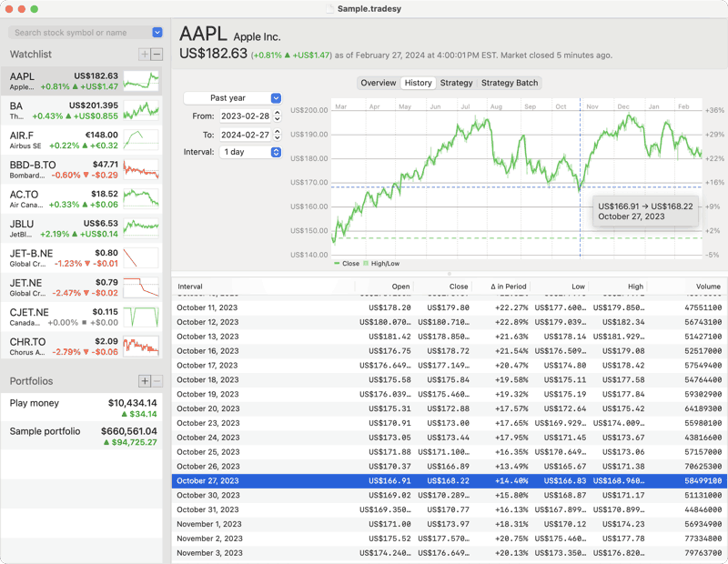Click the From date stepper arrows
Viewport: 728px width, 564px height.
coord(278,116)
